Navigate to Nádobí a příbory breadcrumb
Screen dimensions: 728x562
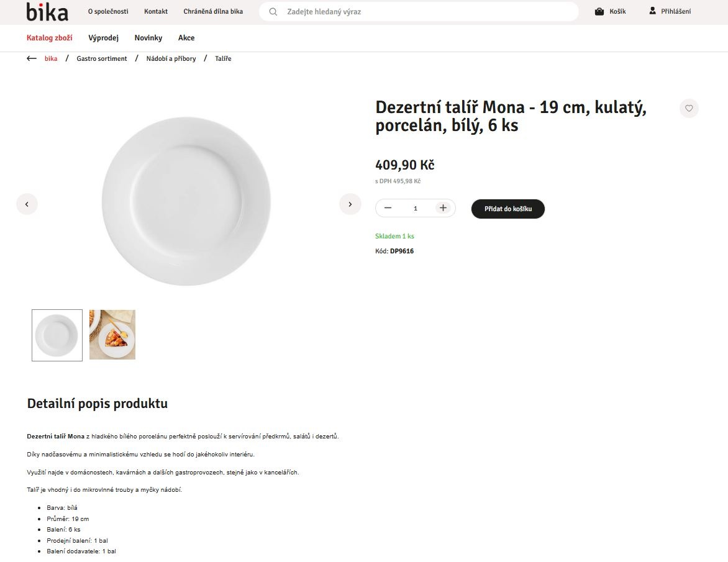click(171, 58)
